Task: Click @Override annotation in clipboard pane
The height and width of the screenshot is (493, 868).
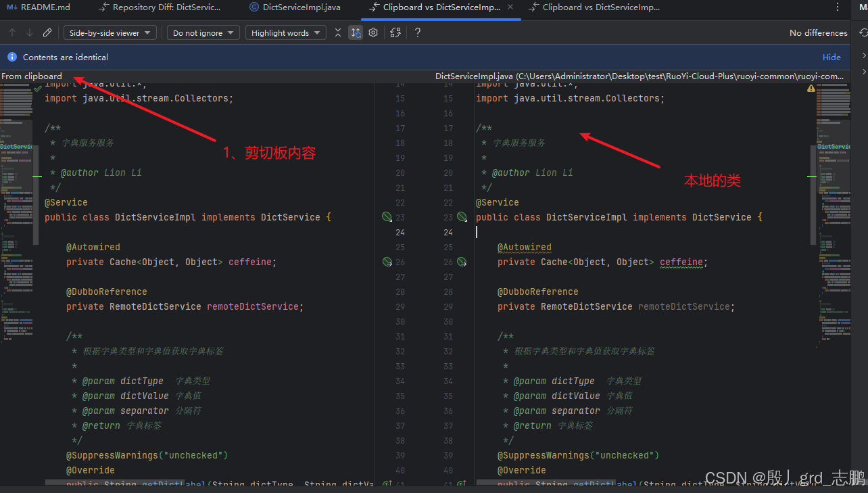Action: 91,470
